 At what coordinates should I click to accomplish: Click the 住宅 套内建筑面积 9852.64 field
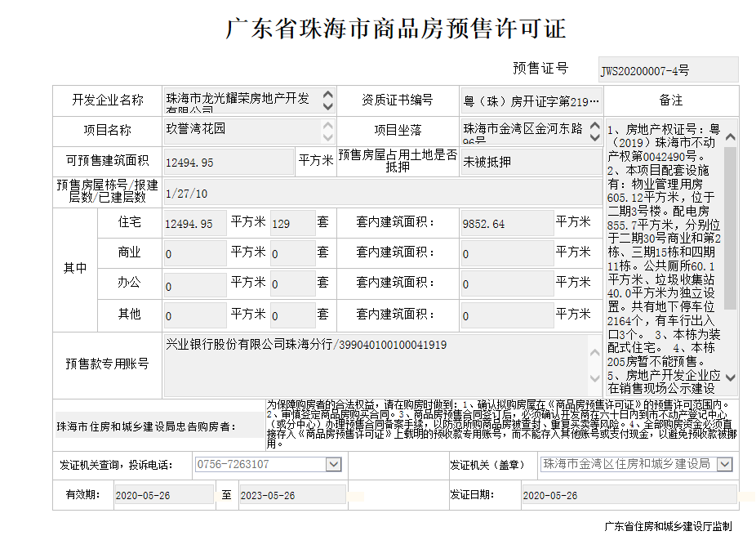click(x=506, y=224)
